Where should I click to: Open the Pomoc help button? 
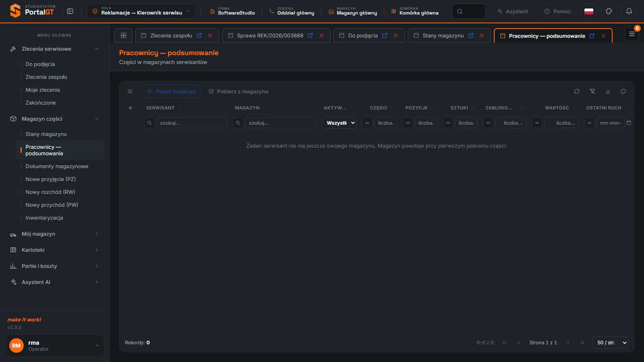557,11
